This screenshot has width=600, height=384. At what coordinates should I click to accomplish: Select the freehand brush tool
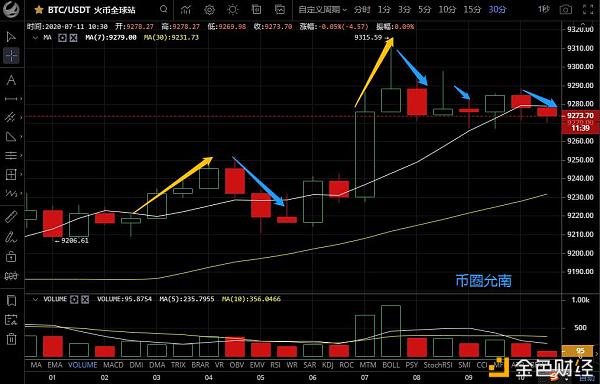pos(11,237)
